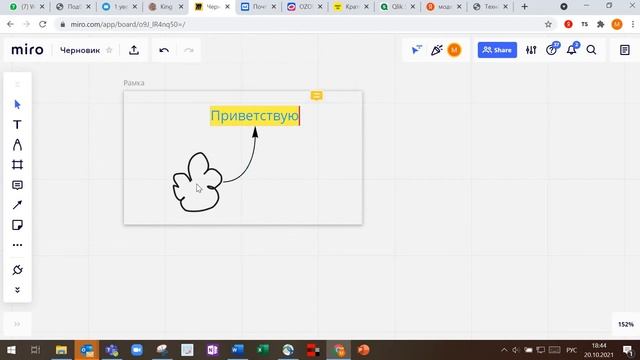Expand the bottom-left panel chevrons
Screen dimensions: 640x360
click(17, 324)
